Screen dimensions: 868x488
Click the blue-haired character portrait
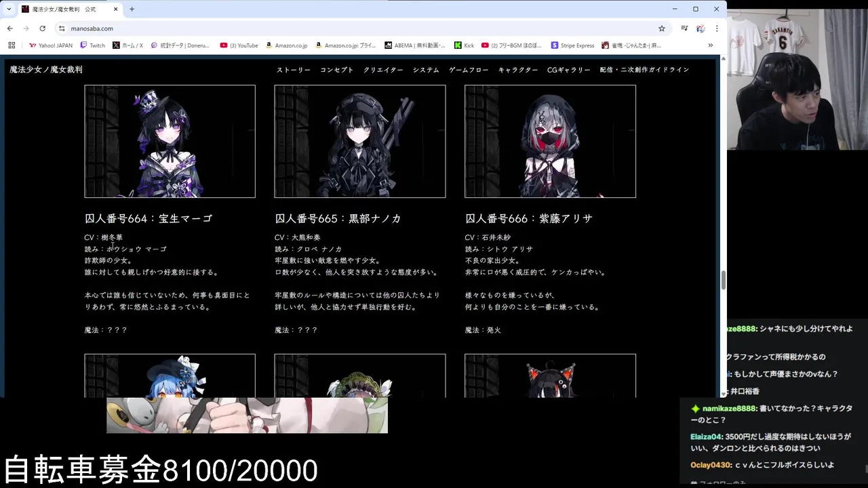[x=170, y=375]
